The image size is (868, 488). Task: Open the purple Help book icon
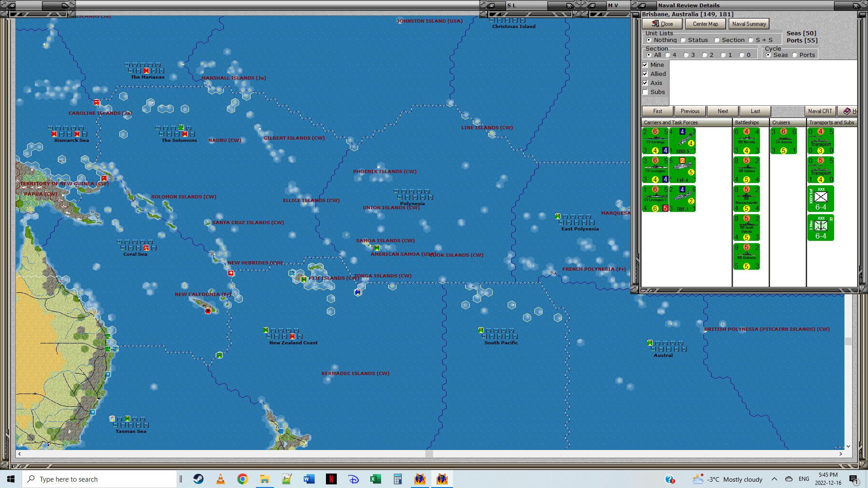(847, 111)
